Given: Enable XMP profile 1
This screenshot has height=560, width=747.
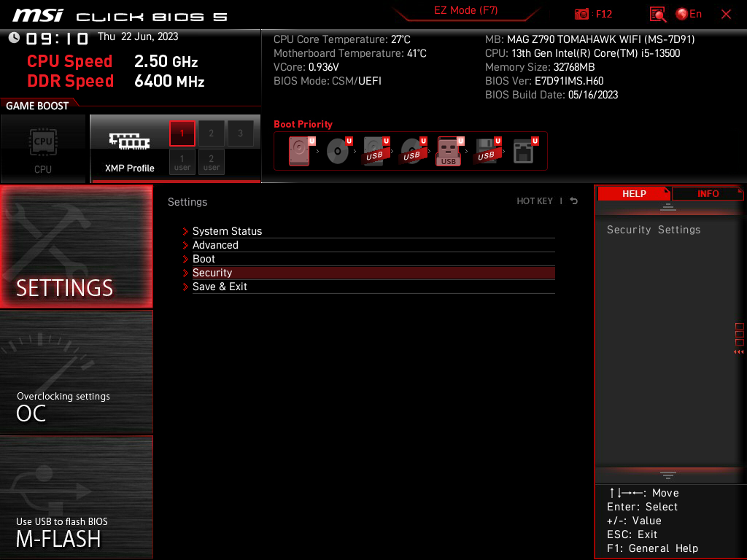Looking at the screenshot, I should [182, 133].
